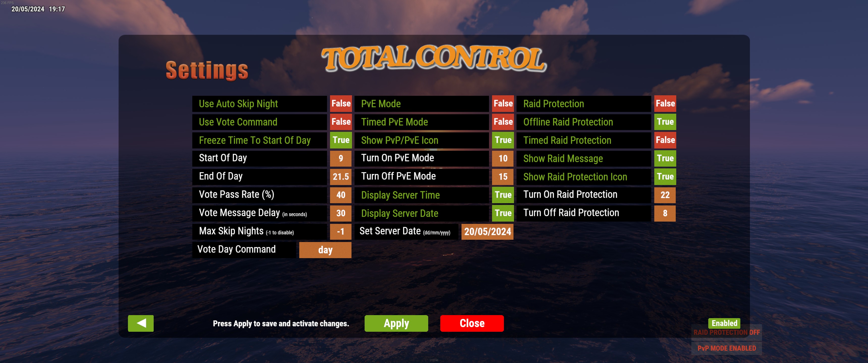Click the Raid Protection Enabled badge icon
Image resolution: width=868 pixels, height=363 pixels.
(723, 323)
